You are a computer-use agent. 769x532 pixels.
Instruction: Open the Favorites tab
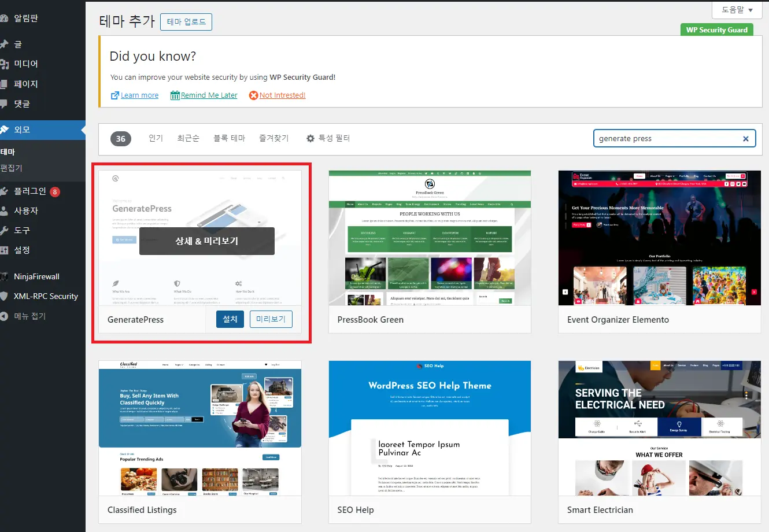point(274,138)
